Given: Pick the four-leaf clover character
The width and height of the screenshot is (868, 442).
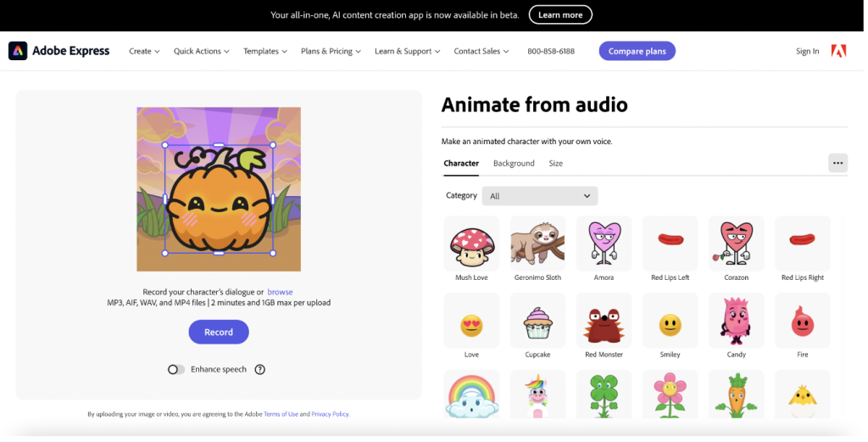Looking at the screenshot, I should (604, 394).
